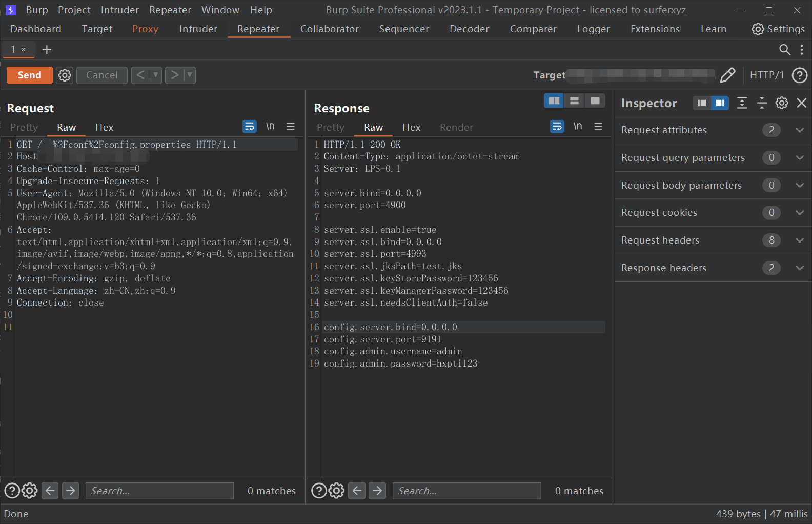Select top-bottom request/response layout
This screenshot has height=524, width=812.
coord(575,100)
